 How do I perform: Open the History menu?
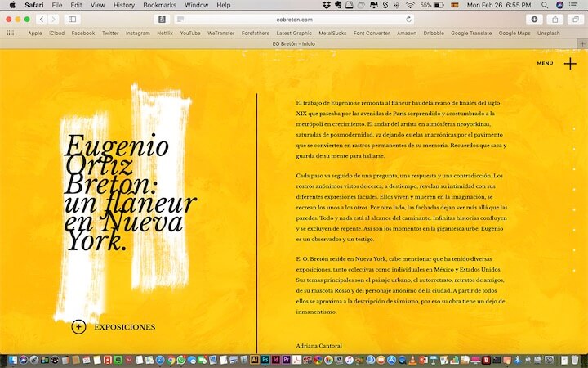coord(124,5)
